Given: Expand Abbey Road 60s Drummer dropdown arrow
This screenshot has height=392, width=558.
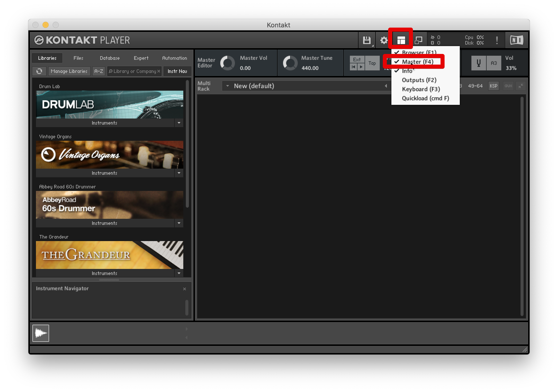Looking at the screenshot, I should pyautogui.click(x=179, y=223).
